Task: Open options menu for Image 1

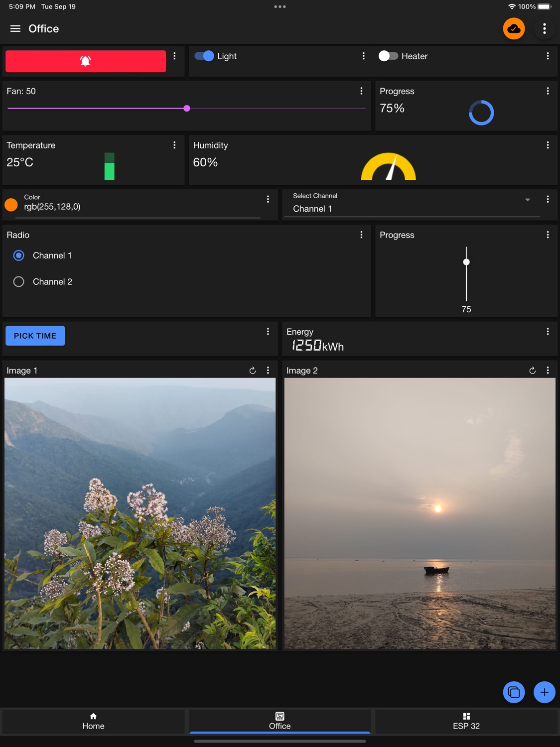Action: [x=268, y=371]
